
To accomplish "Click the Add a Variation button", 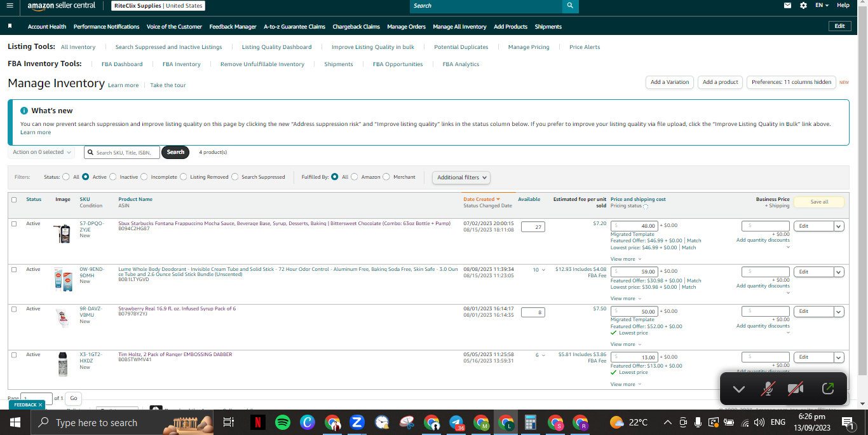I will (x=669, y=82).
